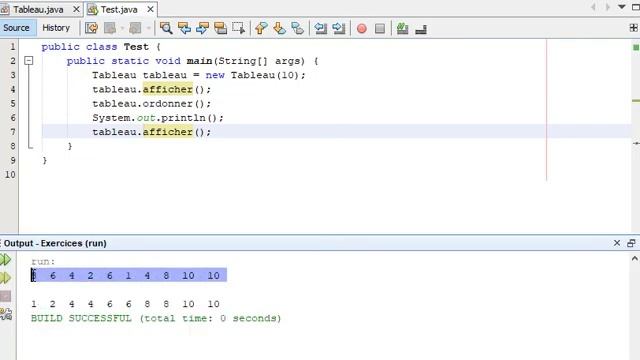Switch to the Tableau.java tab
Viewport: 640px width, 360px height.
click(x=38, y=9)
